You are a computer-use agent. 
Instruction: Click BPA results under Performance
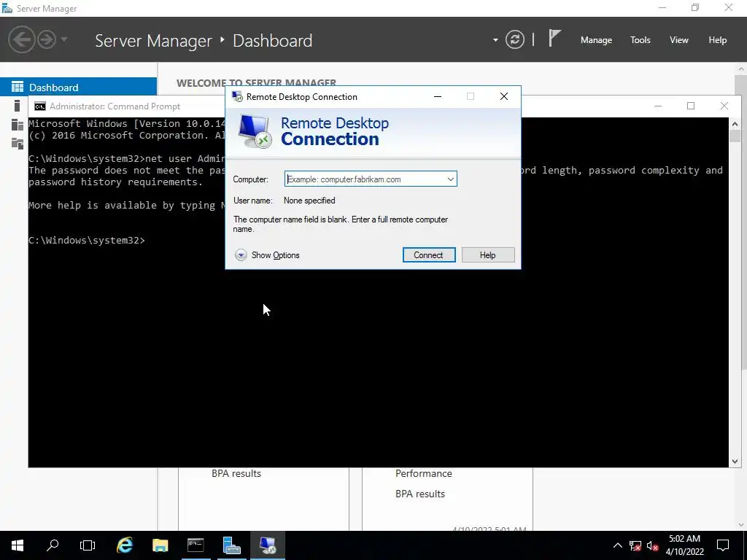tap(419, 494)
